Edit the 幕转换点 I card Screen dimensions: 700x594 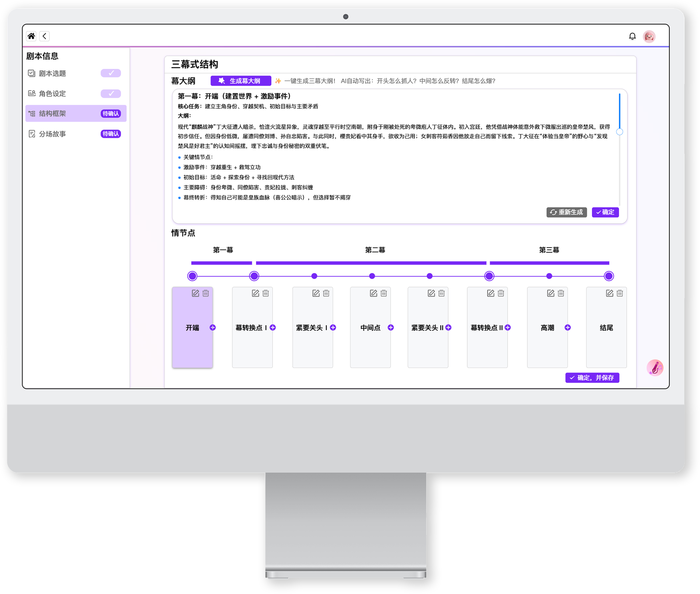[255, 293]
